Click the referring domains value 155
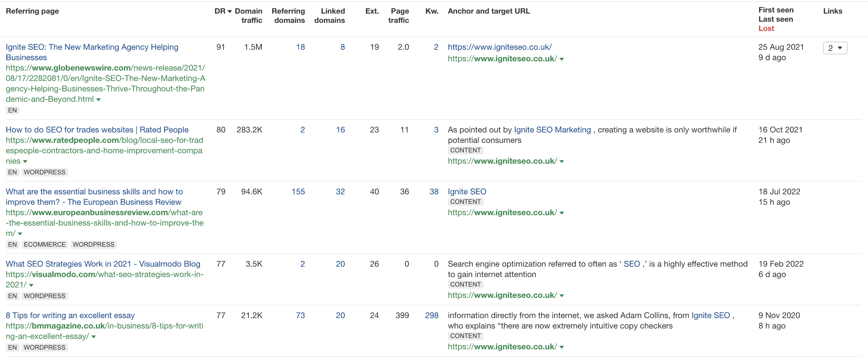The width and height of the screenshot is (868, 358). tap(298, 191)
